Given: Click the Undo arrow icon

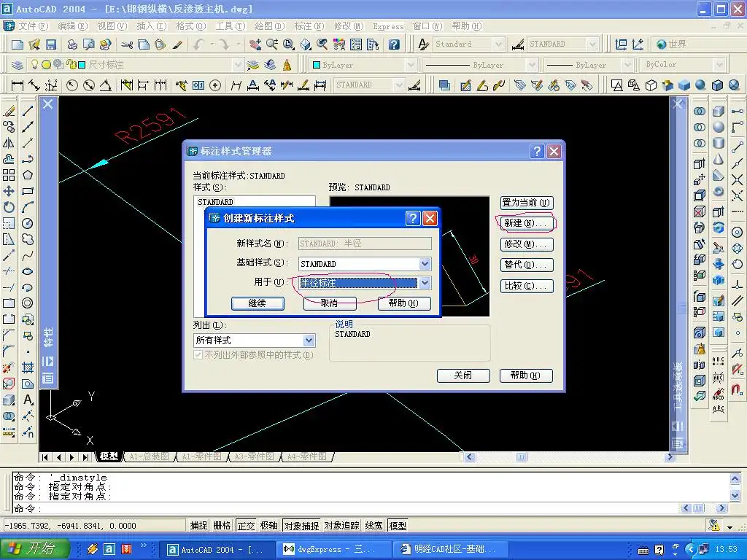Looking at the screenshot, I should [198, 44].
